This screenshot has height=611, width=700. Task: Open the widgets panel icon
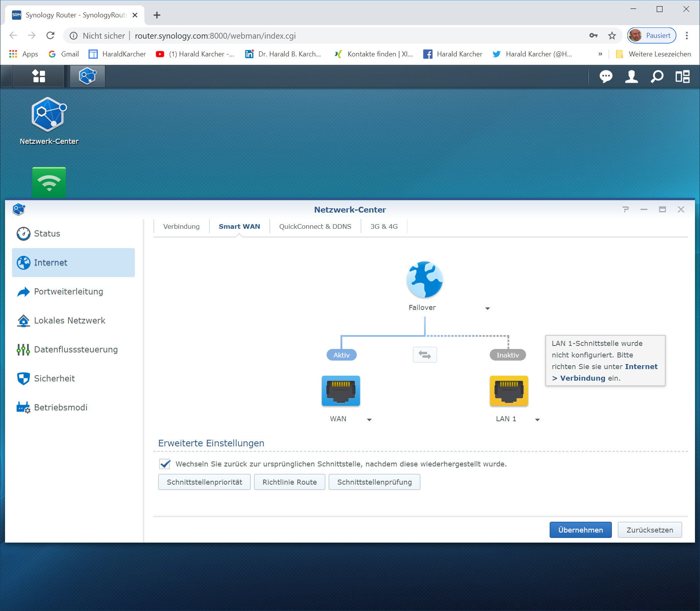pyautogui.click(x=682, y=77)
